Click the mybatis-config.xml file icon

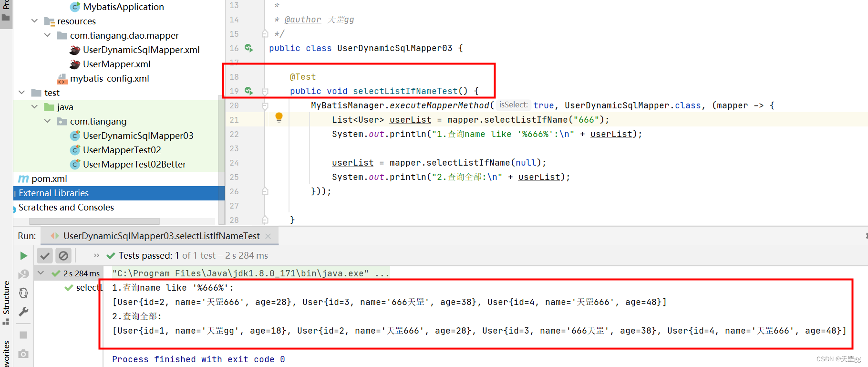tap(62, 79)
